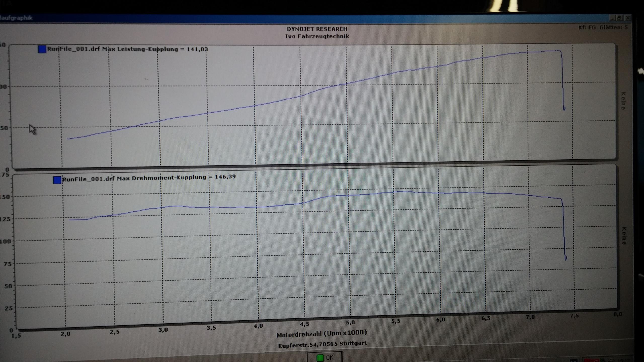This screenshot has height=362, width=644.
Task: Click the blue legend swatch for Max Leistung-Kupplung
Action: [x=42, y=49]
